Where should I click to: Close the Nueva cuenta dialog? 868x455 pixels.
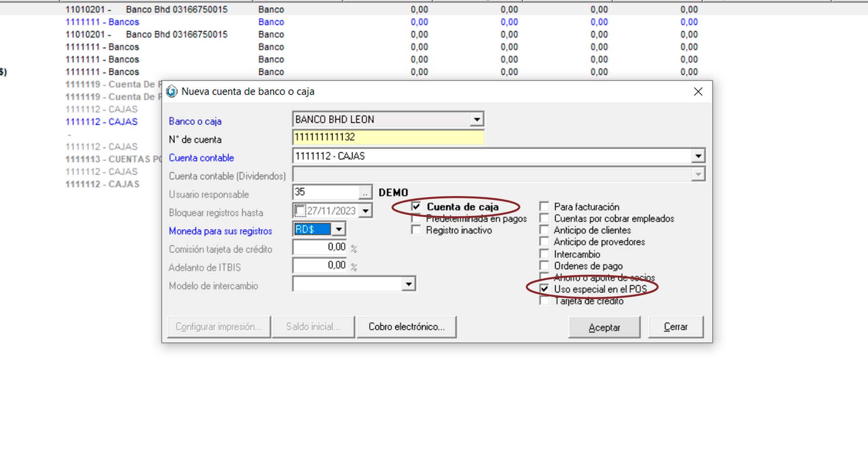point(698,92)
